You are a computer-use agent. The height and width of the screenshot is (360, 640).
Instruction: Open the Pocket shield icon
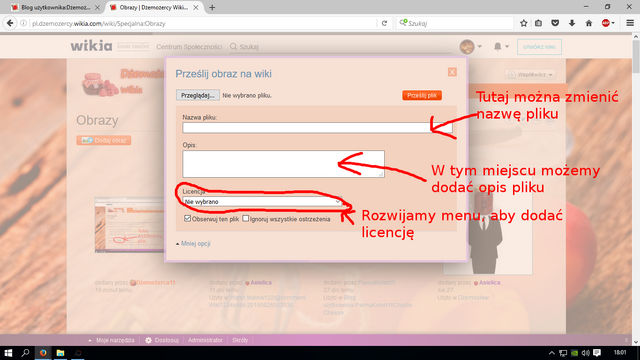point(555,23)
